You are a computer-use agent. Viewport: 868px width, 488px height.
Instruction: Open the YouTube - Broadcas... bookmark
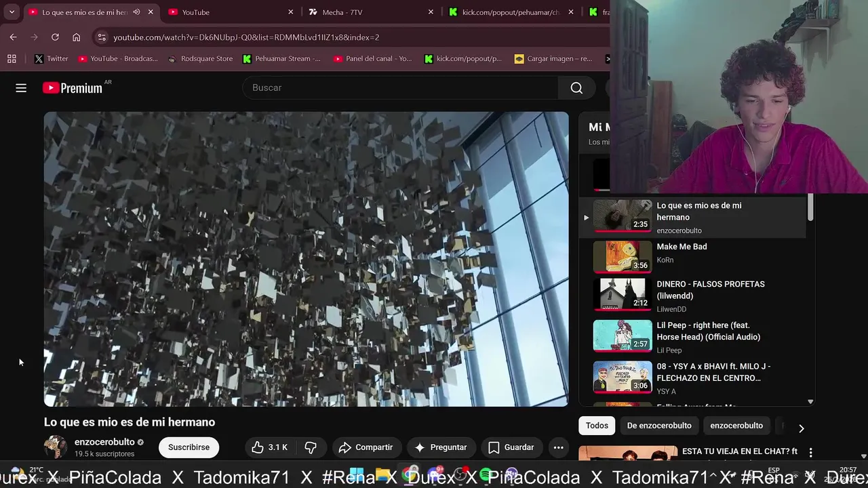click(118, 59)
